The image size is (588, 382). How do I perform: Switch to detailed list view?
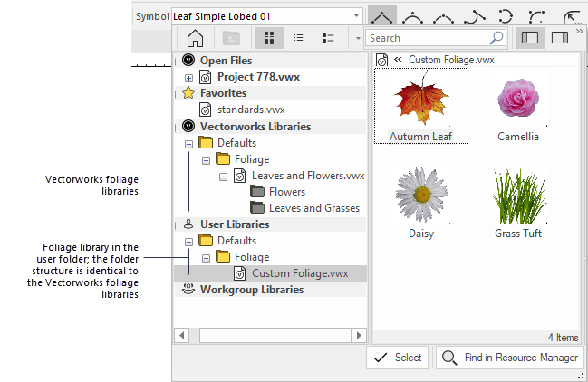coord(328,38)
